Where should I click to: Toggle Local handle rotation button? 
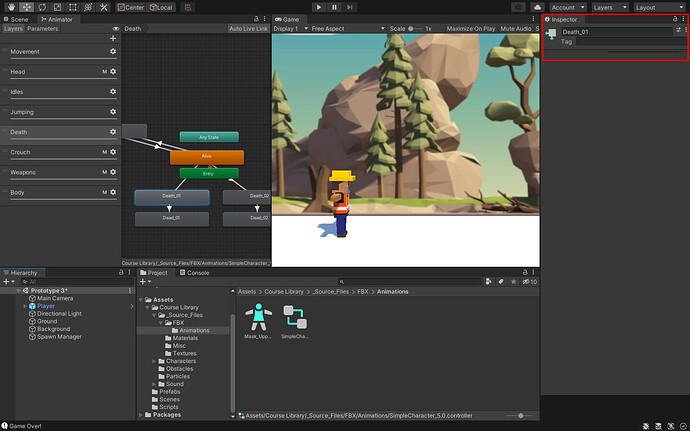[161, 7]
